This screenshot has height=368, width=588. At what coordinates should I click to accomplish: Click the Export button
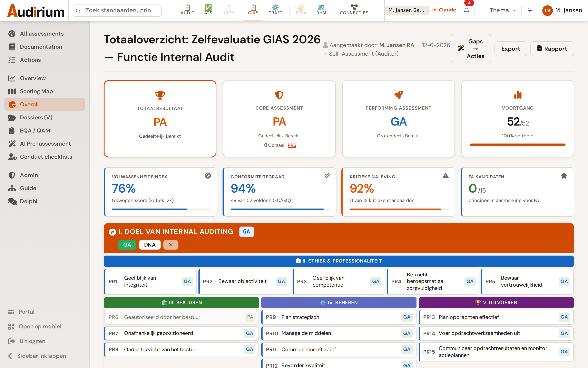(x=510, y=49)
